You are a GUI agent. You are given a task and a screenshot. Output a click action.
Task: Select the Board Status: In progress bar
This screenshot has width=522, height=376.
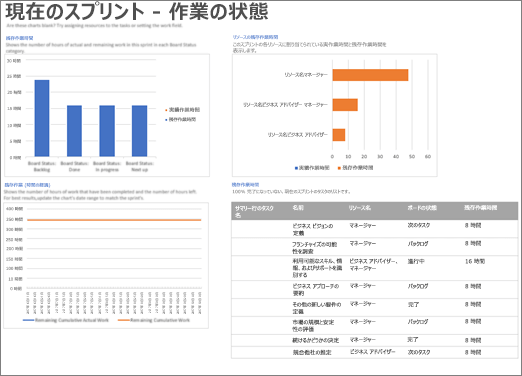pos(107,131)
